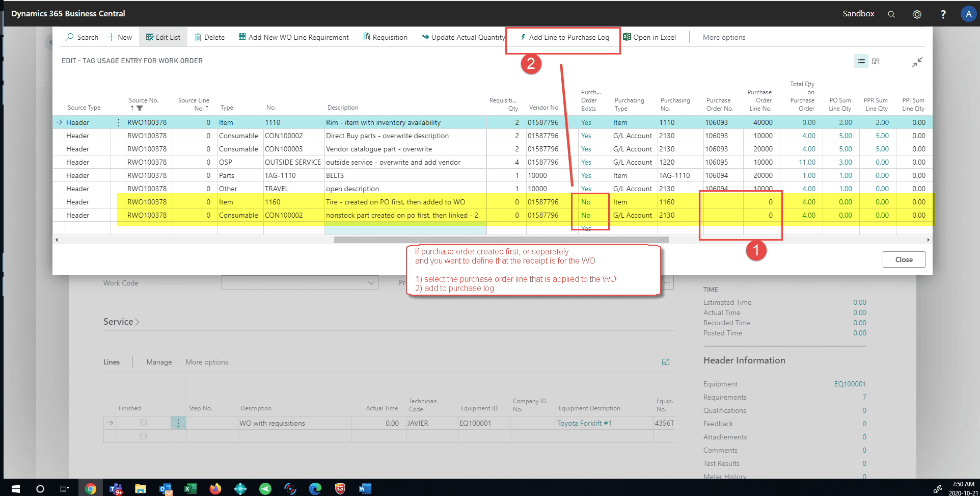This screenshot has width=980, height=496.
Task: Select the OUTSIDE SERVICE No. cell
Action: pos(293,162)
